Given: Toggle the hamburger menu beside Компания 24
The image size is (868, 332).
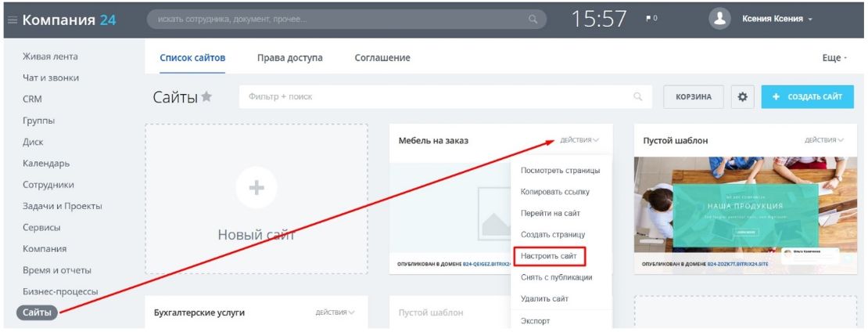Looking at the screenshot, I should (13, 20).
